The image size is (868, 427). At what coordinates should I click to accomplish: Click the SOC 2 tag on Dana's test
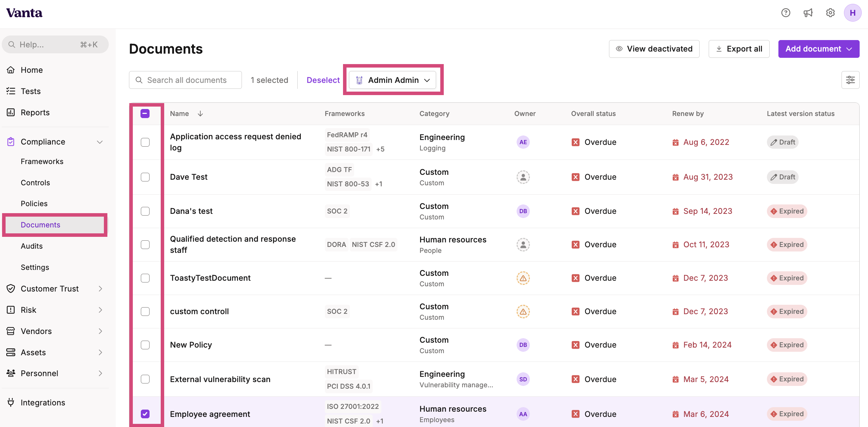click(337, 211)
